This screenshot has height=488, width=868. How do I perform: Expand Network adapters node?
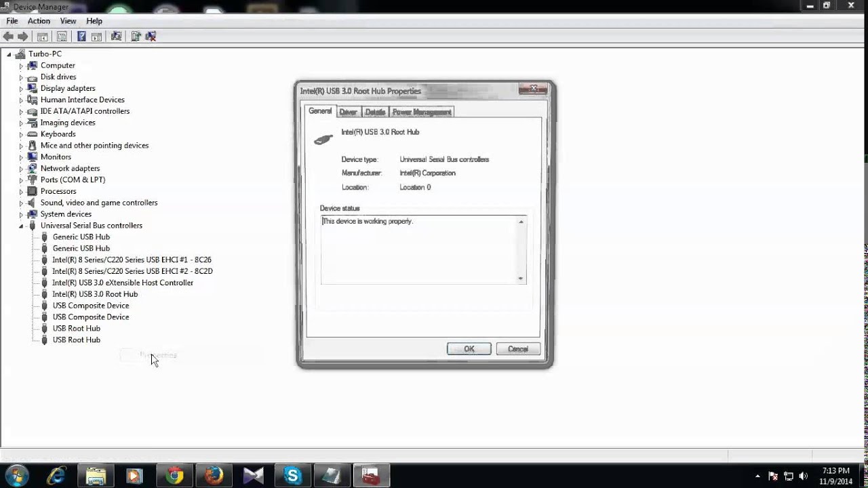21,169
